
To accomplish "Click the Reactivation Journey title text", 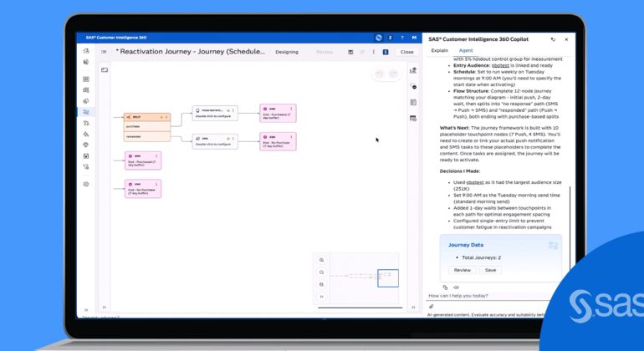I will tap(191, 52).
